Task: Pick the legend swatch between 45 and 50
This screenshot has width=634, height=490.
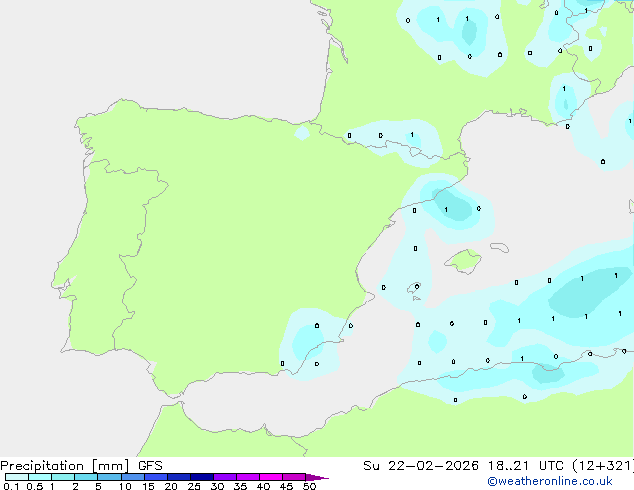Action: tap(294, 477)
